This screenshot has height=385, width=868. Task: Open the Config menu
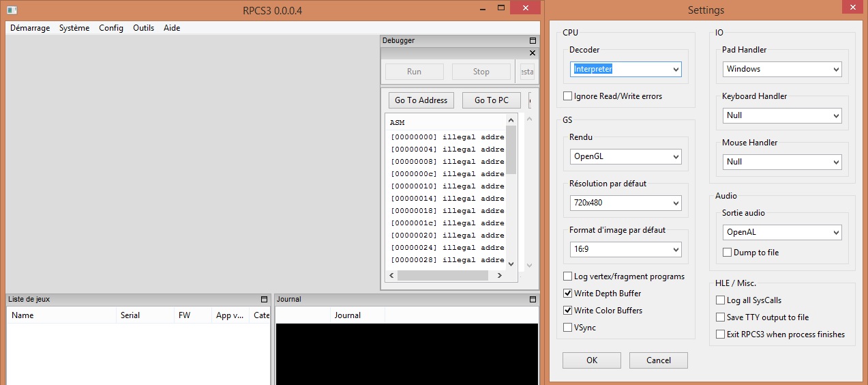[x=111, y=28]
